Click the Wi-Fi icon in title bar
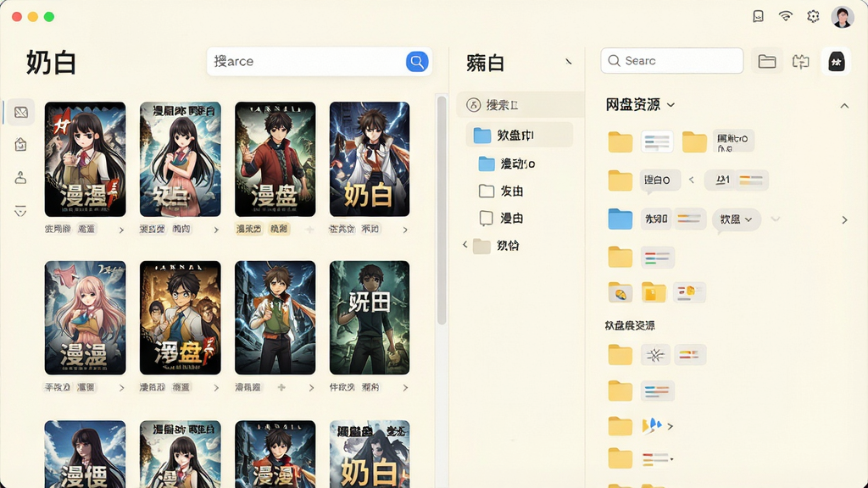Image resolution: width=868 pixels, height=488 pixels. point(786,16)
